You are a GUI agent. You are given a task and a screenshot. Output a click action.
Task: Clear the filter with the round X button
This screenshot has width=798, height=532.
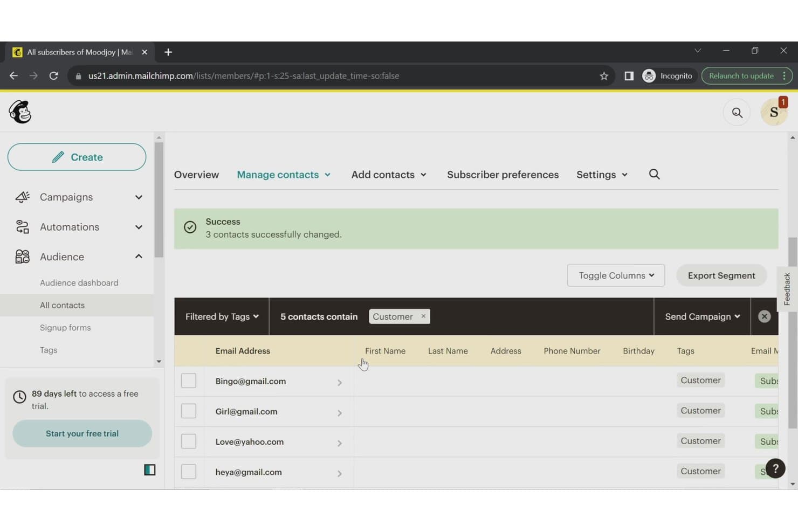click(x=764, y=316)
